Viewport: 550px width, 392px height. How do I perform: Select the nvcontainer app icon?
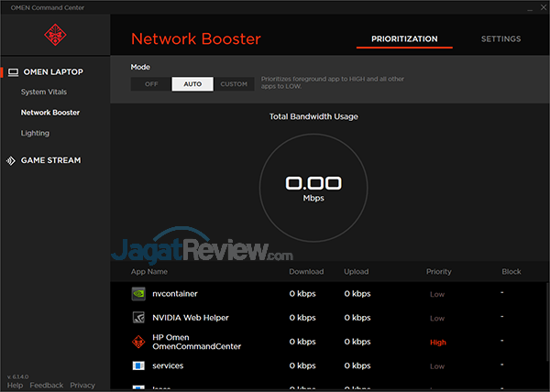138,294
